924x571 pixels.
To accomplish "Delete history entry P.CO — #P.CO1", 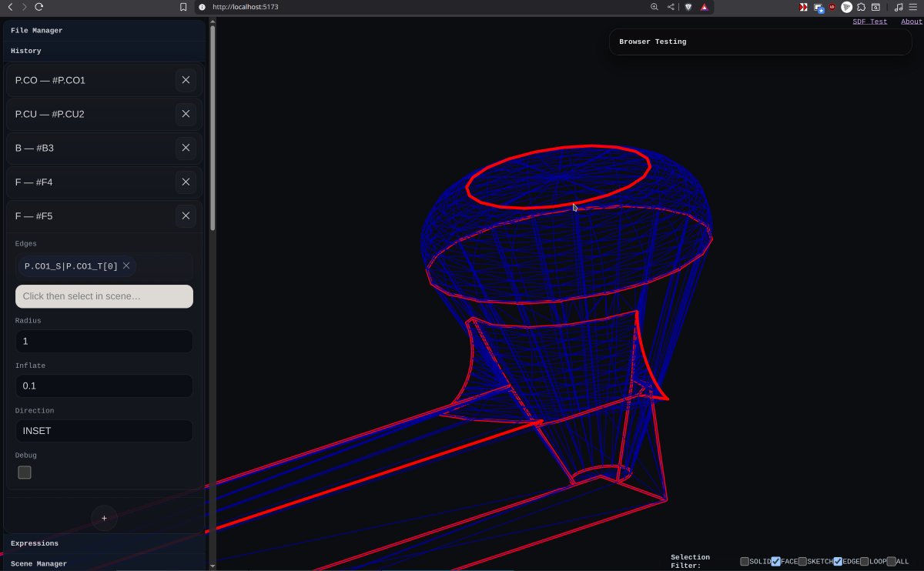I will 186,80.
